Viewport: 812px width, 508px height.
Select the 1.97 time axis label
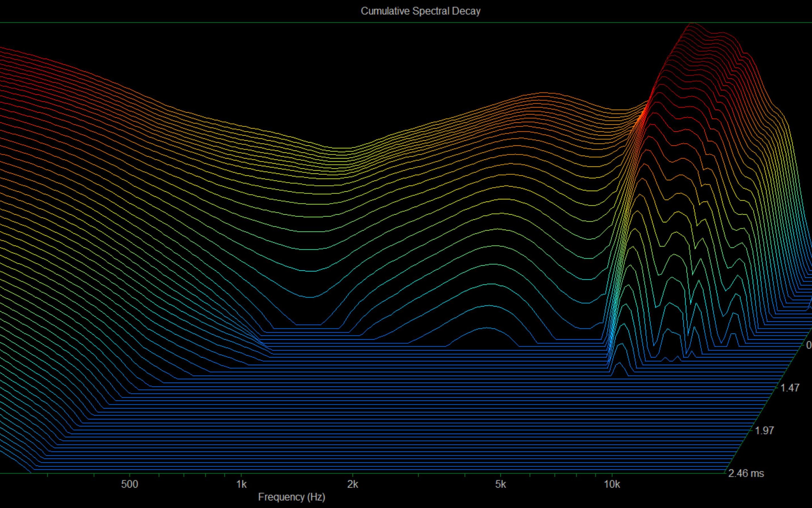tap(764, 430)
